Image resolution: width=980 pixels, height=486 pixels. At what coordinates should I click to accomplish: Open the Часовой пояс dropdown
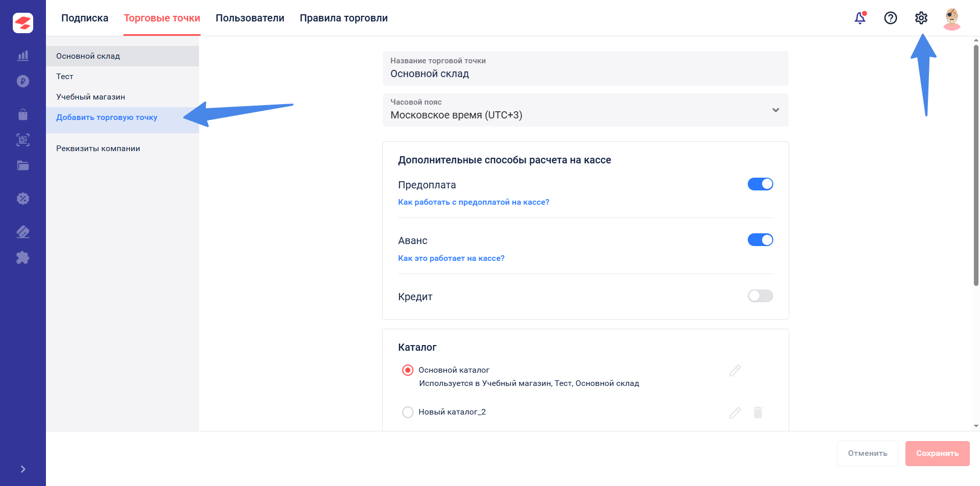pyautogui.click(x=585, y=110)
